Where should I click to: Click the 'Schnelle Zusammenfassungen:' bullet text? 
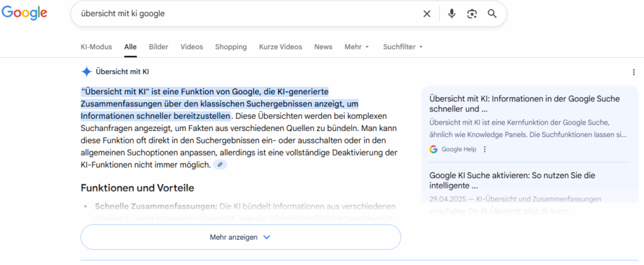click(156, 206)
